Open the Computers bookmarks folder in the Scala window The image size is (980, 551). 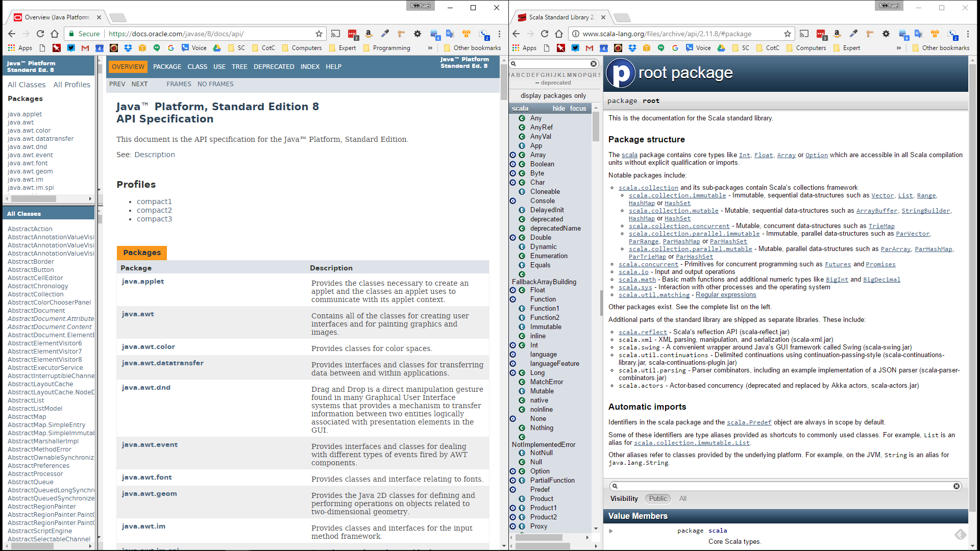(x=805, y=48)
